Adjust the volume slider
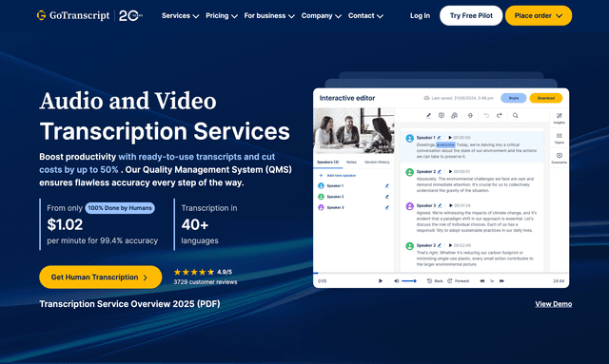Screen dimensions: 609x364 (x=408, y=281)
